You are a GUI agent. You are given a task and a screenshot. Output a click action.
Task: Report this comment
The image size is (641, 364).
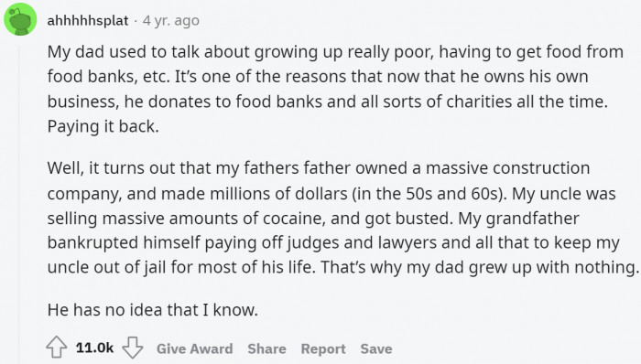click(x=323, y=348)
